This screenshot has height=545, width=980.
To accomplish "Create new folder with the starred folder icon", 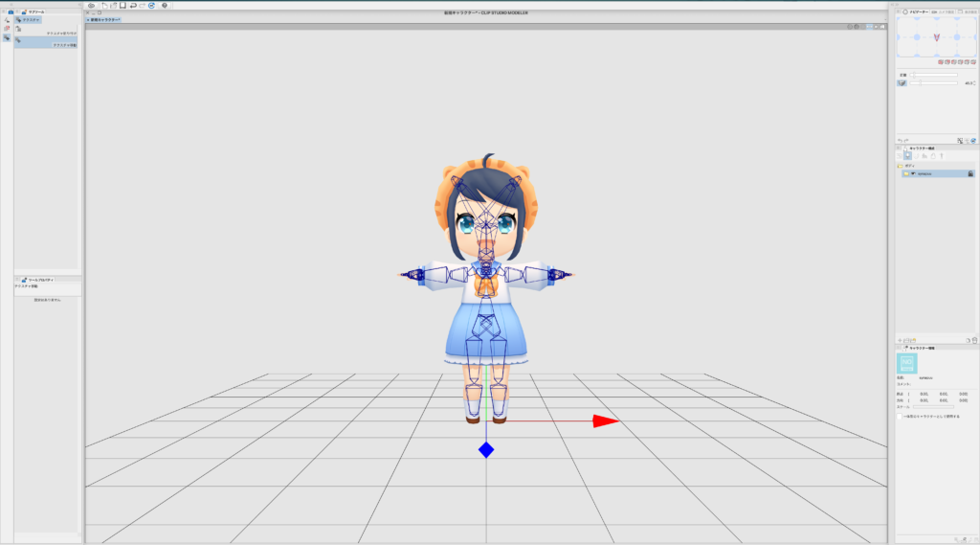I will pos(913,340).
